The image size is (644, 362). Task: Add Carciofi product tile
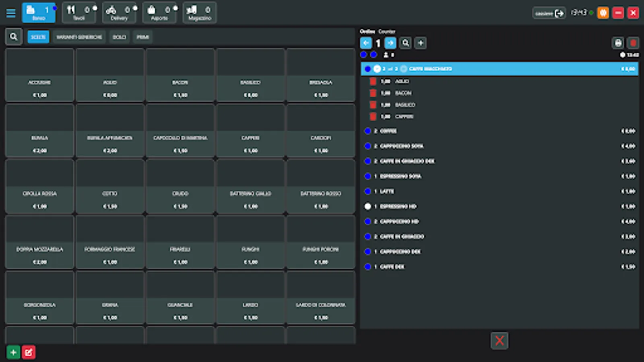click(321, 130)
